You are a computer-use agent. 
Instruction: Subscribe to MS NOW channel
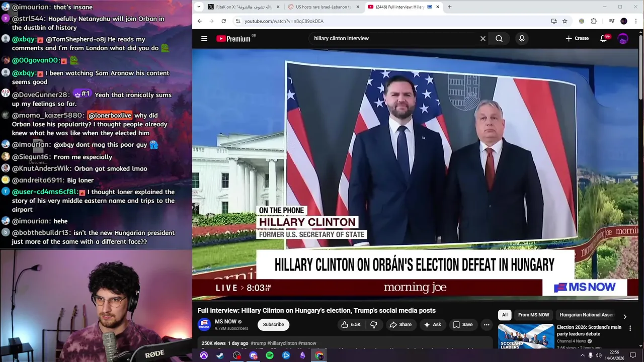(273, 325)
